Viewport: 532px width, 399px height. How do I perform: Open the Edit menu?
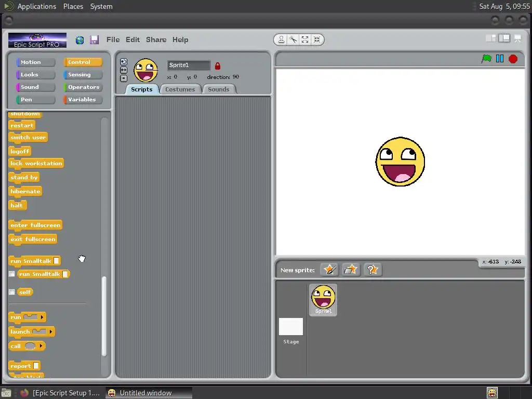[x=132, y=39]
